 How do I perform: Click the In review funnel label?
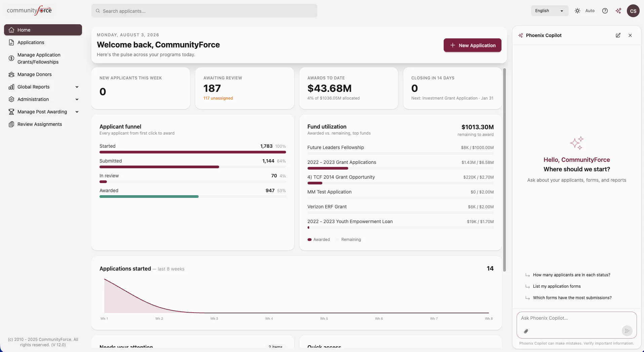tap(109, 176)
